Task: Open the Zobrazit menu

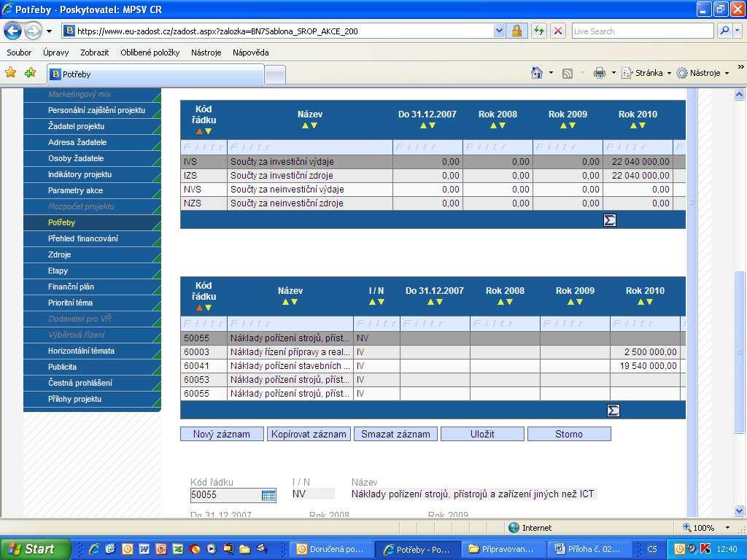Action: tap(94, 52)
